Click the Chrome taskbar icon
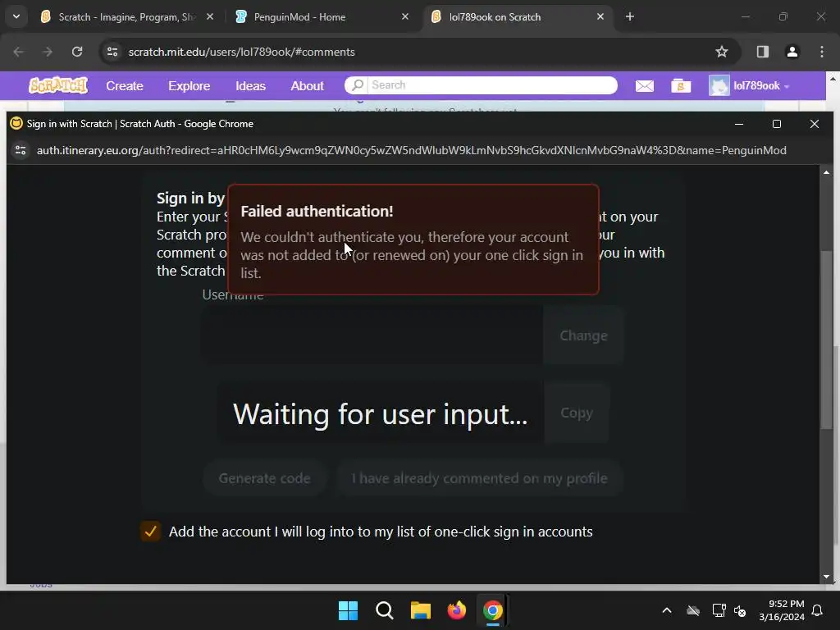The width and height of the screenshot is (840, 630). tap(493, 610)
